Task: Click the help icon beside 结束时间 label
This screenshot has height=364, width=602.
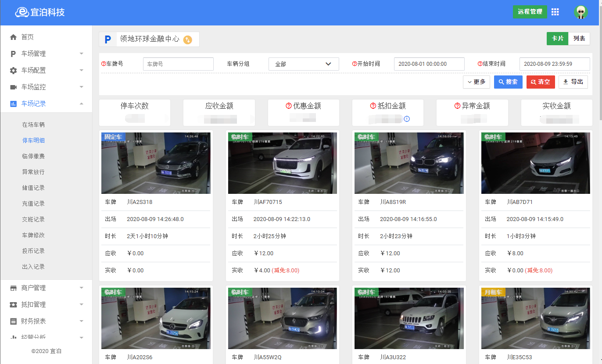Action: 480,64
